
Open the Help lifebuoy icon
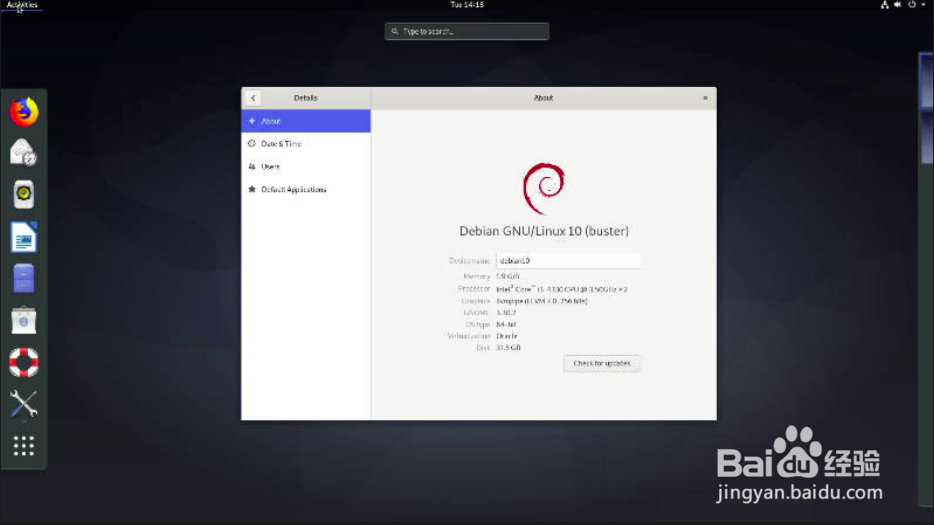click(x=24, y=362)
